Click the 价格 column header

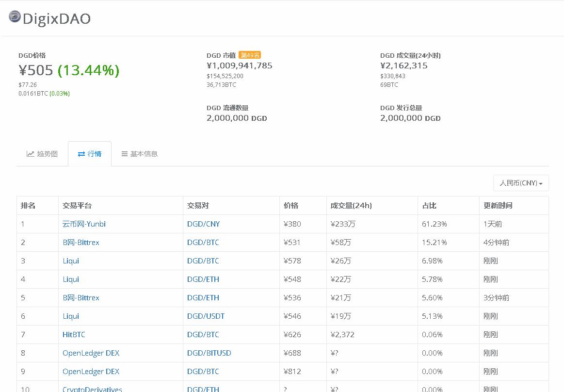click(x=291, y=206)
